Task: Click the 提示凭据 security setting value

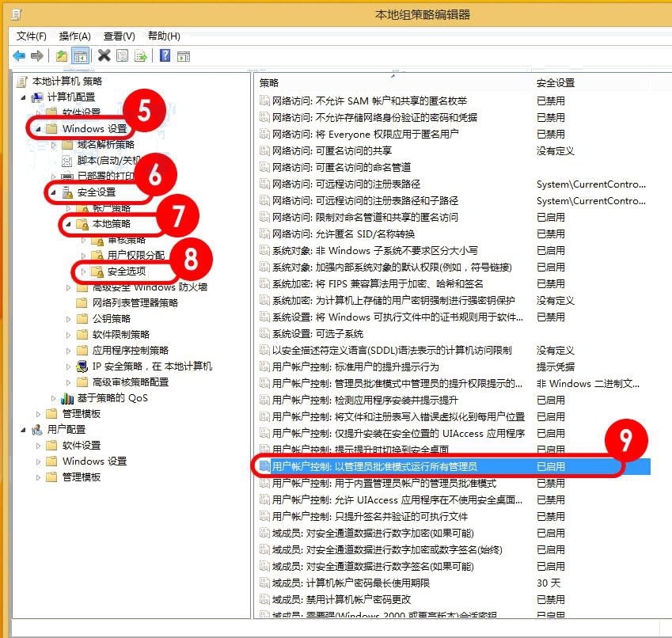Action: point(556,367)
